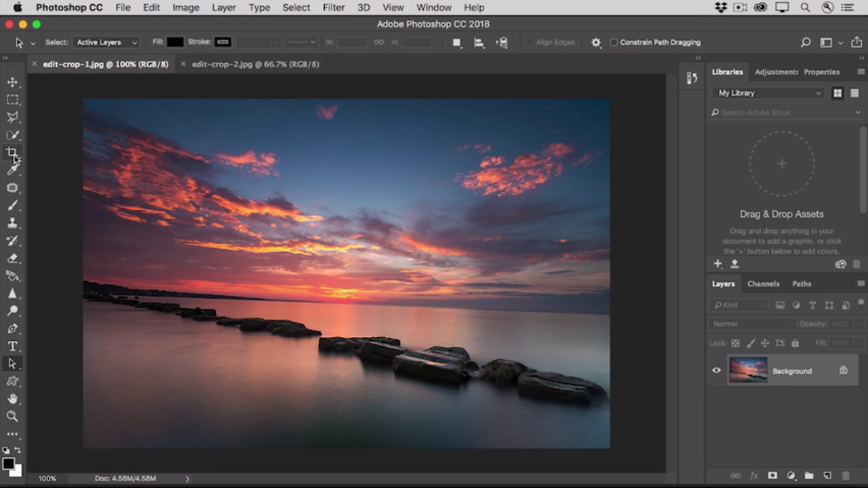Open the macOS Spotlight search
This screenshot has height=488, width=868.
[805, 7]
